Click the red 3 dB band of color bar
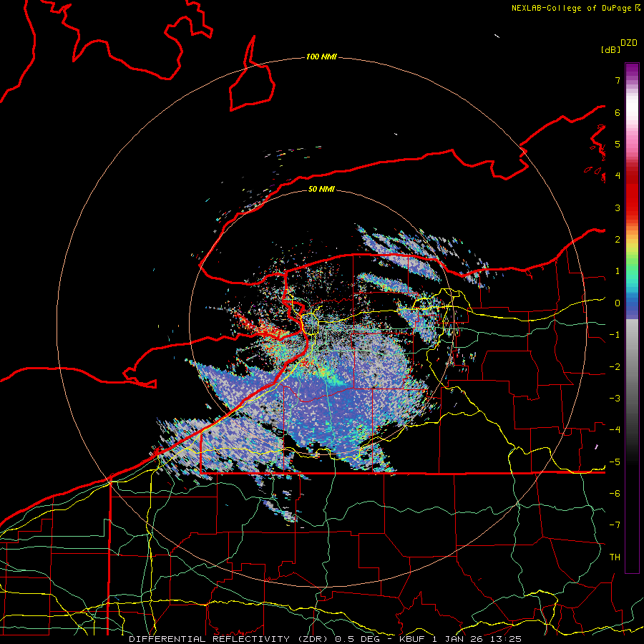644x644 pixels. click(x=632, y=201)
